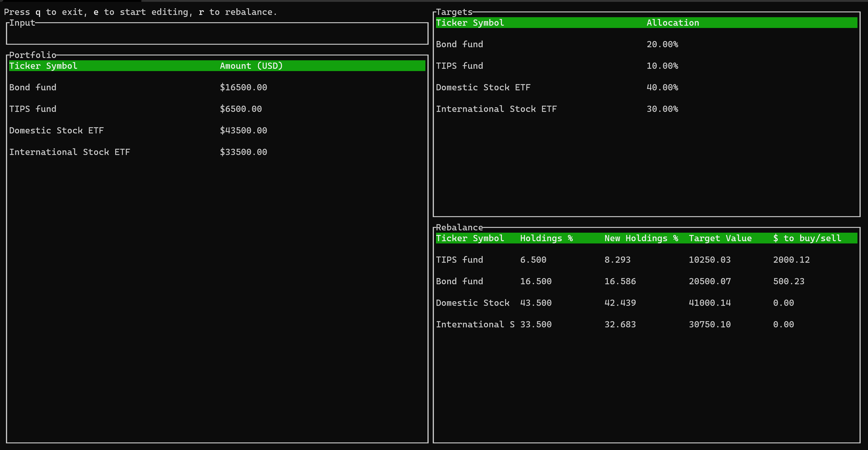Click inside the Input text box
The height and width of the screenshot is (450, 868).
click(x=217, y=34)
